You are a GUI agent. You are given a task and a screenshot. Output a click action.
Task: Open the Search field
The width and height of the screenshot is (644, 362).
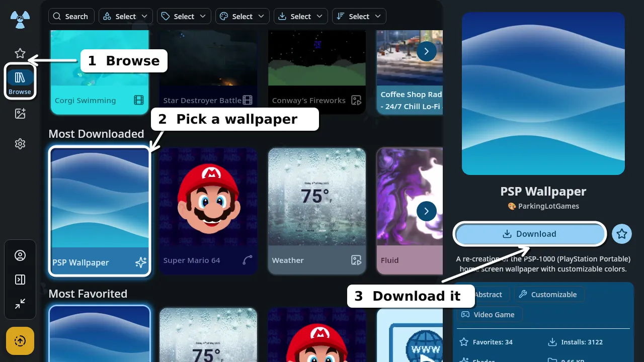71,17
